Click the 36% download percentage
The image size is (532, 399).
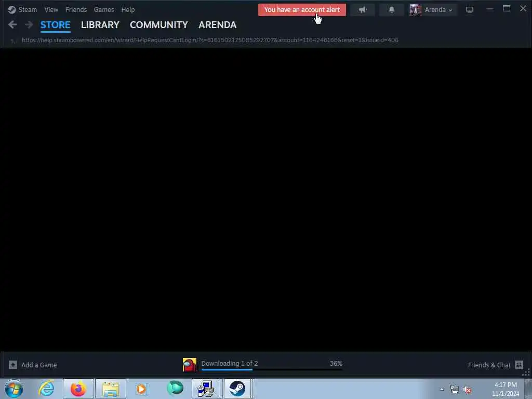pos(336,363)
